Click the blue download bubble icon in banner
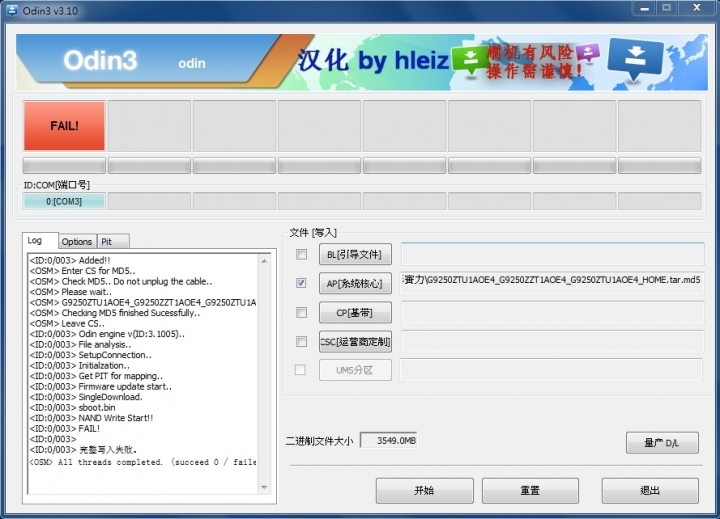720x519 pixels. click(x=636, y=59)
